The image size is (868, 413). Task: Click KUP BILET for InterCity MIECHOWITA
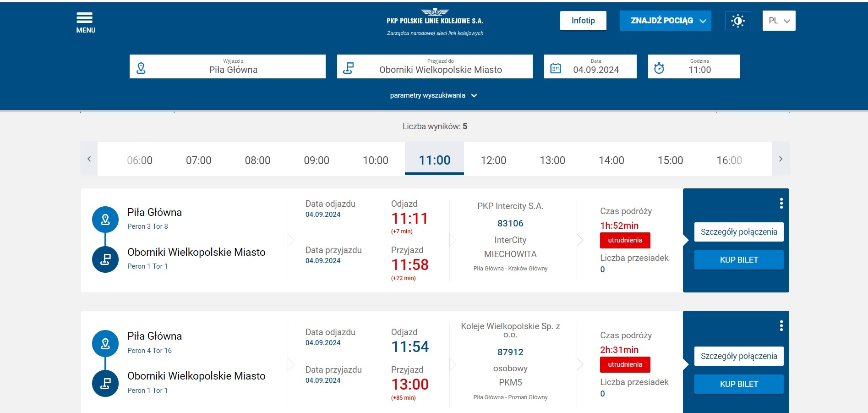tap(739, 260)
